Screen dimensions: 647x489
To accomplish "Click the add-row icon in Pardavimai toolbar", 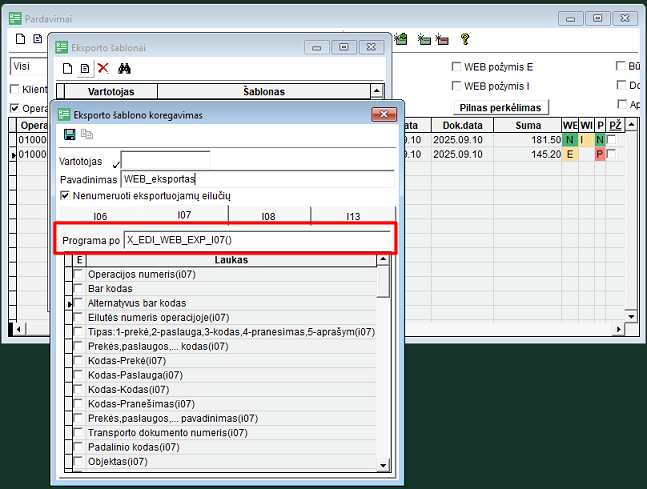I will tap(424, 39).
